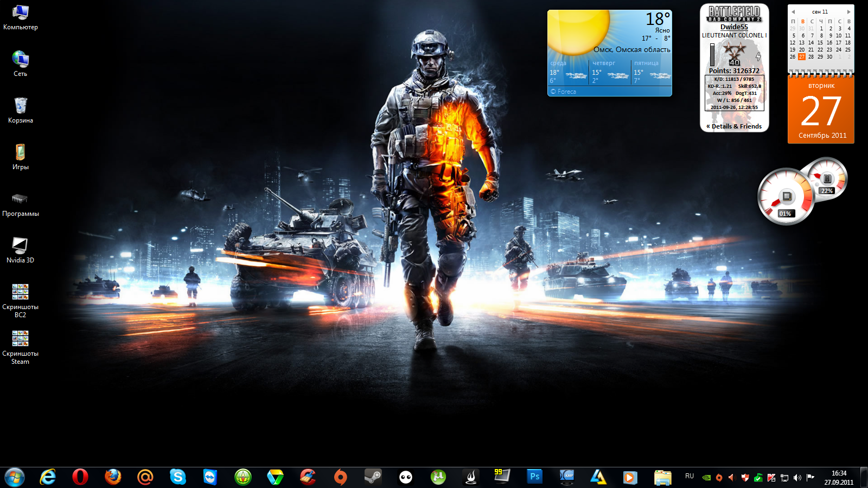Select day 11 in the calendar gadget

848,36
